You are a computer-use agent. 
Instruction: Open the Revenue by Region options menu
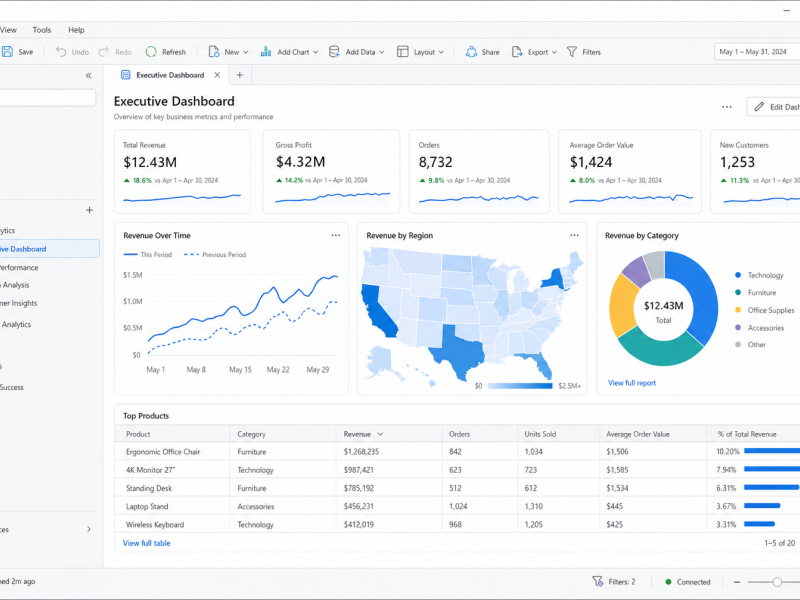tap(574, 235)
